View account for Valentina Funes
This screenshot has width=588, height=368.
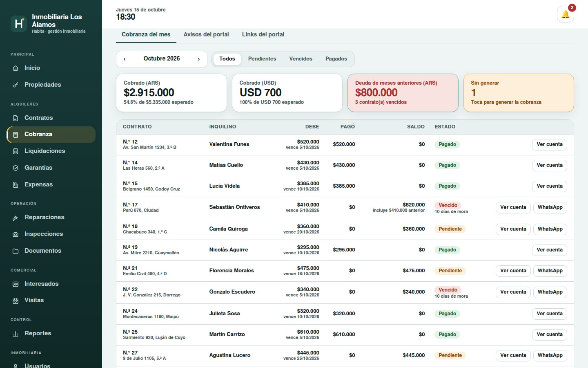pyautogui.click(x=550, y=145)
